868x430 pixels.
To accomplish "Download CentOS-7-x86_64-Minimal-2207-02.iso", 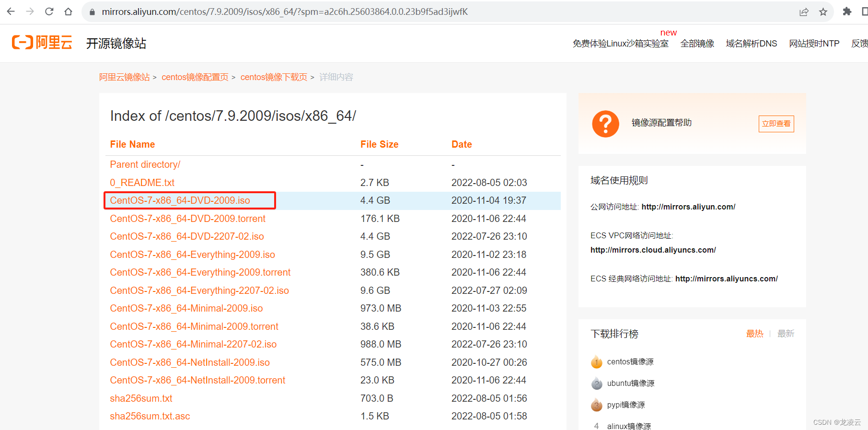I will 193,344.
